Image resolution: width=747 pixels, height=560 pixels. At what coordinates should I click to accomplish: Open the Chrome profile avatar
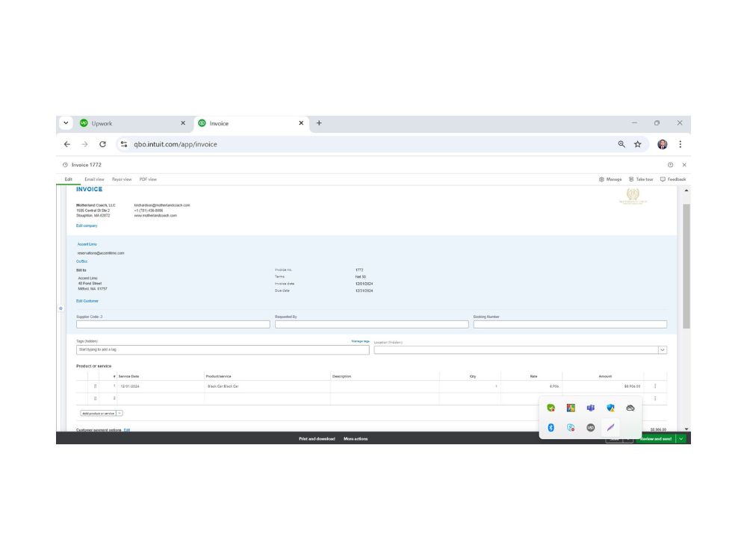pos(663,144)
